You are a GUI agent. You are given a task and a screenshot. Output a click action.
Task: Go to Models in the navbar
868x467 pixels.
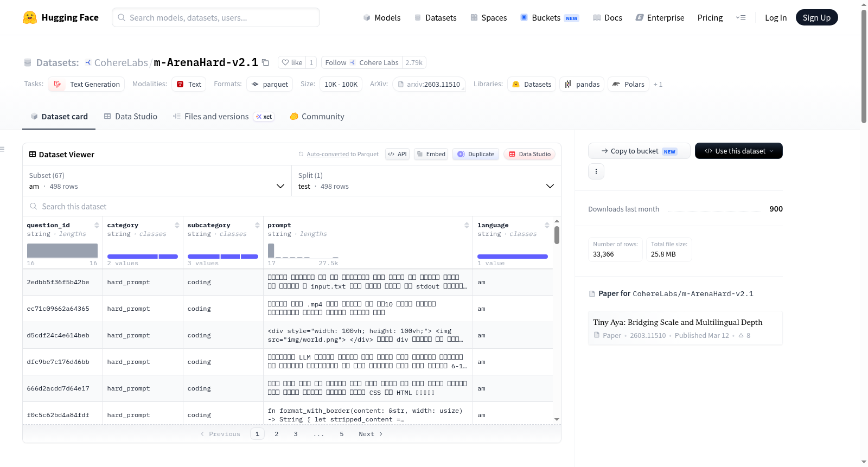click(x=382, y=17)
